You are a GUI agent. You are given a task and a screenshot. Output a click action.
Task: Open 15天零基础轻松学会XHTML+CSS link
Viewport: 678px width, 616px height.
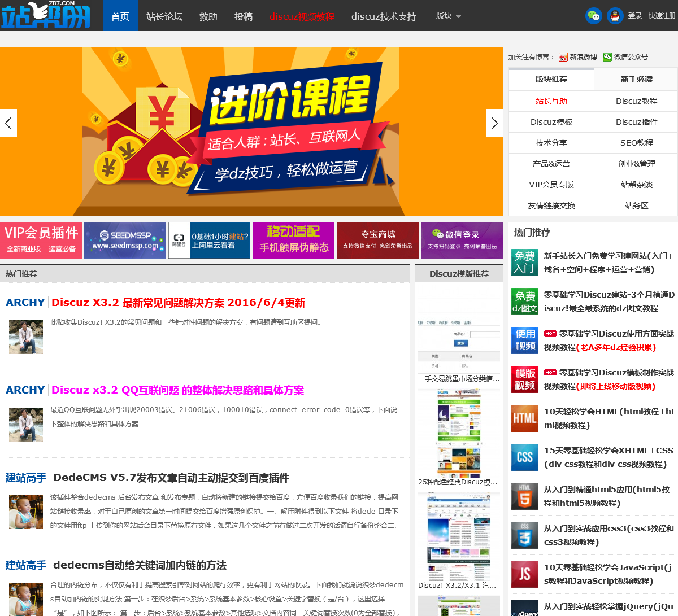point(609,457)
